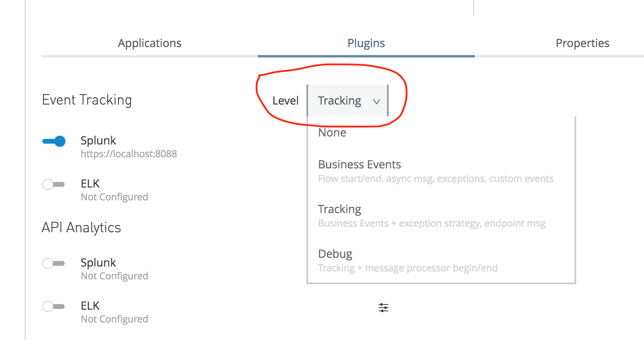The width and height of the screenshot is (644, 340).
Task: Click Splunk label under API Analytics
Action: (x=98, y=263)
